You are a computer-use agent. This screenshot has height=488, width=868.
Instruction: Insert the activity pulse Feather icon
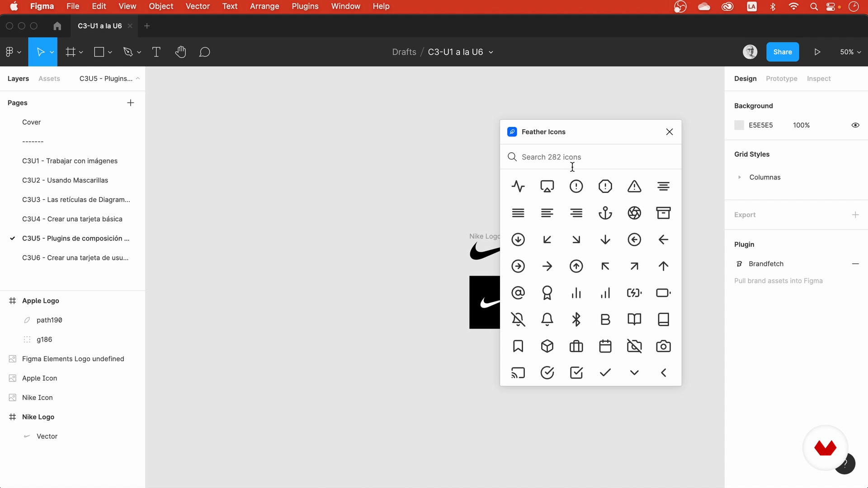[x=518, y=186]
